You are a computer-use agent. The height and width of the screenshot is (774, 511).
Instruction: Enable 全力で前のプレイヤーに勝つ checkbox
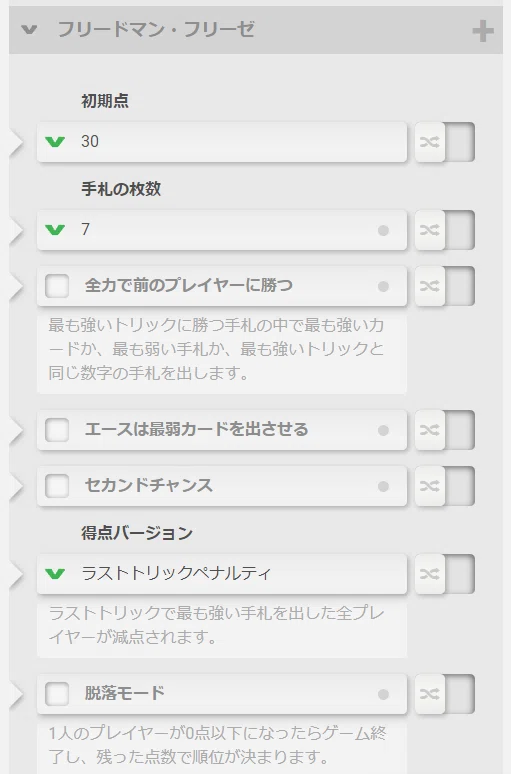click(x=57, y=286)
